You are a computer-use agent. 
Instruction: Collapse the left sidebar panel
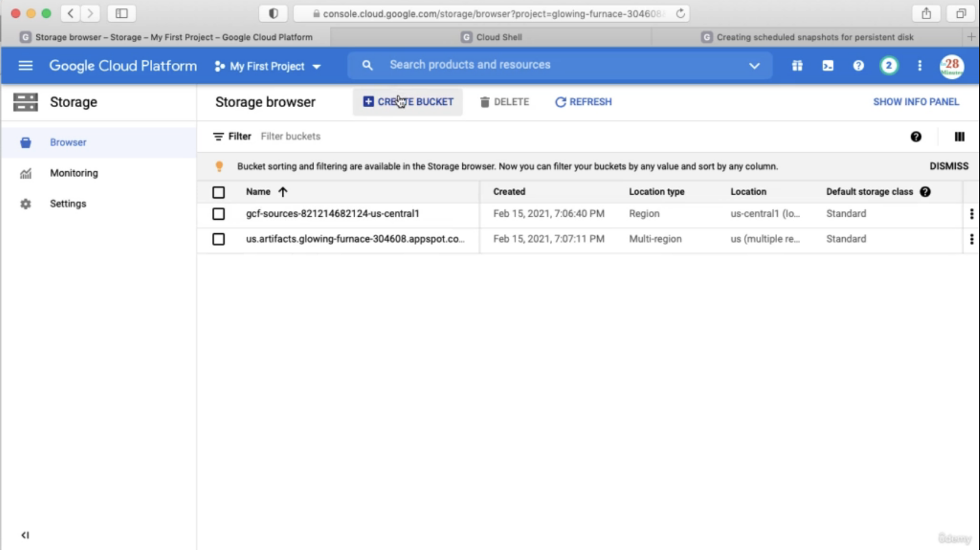click(x=25, y=535)
